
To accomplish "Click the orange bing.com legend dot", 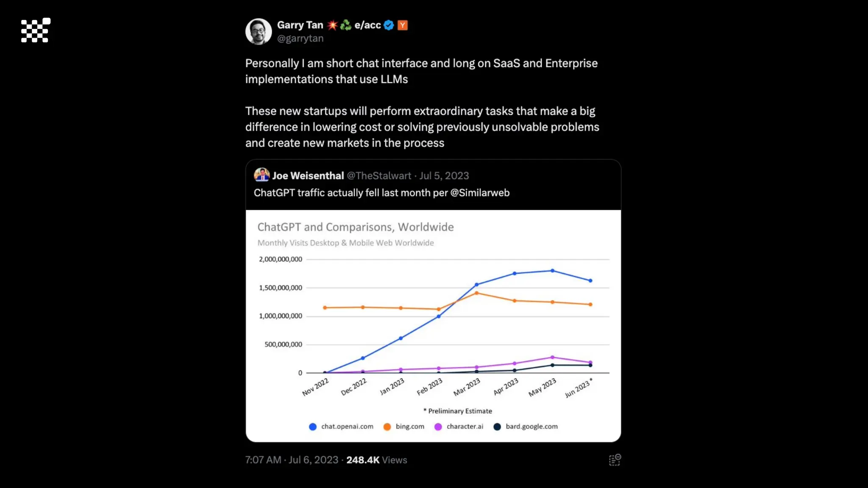I will pyautogui.click(x=387, y=427).
